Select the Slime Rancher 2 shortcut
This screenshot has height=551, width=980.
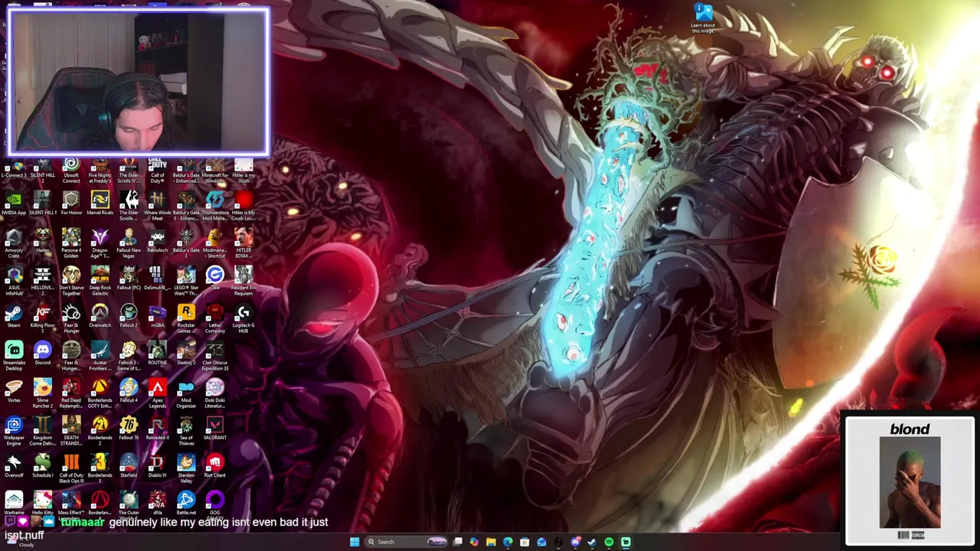[42, 393]
